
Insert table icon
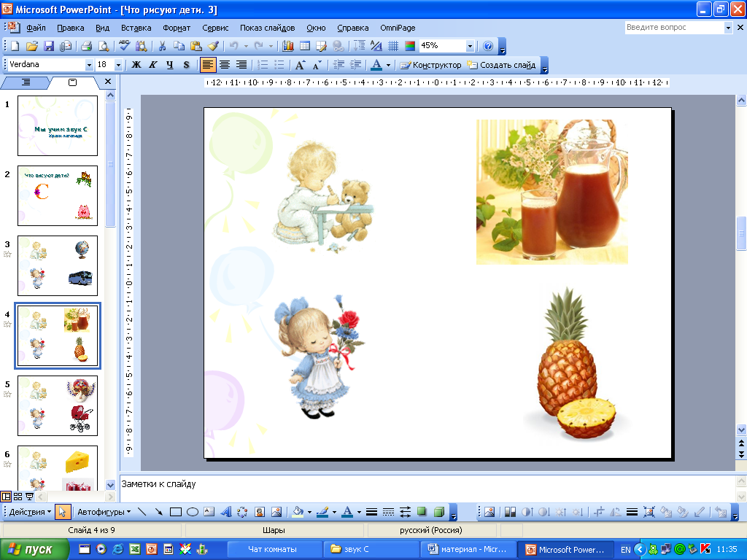point(305,46)
